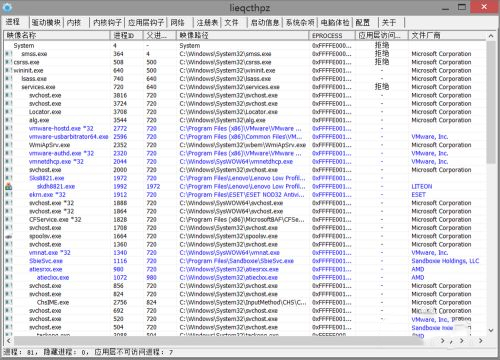The image size is (500, 360).
Task: Click the Sandboxie Holdings, LLC vendor cell
Action: 445,261
